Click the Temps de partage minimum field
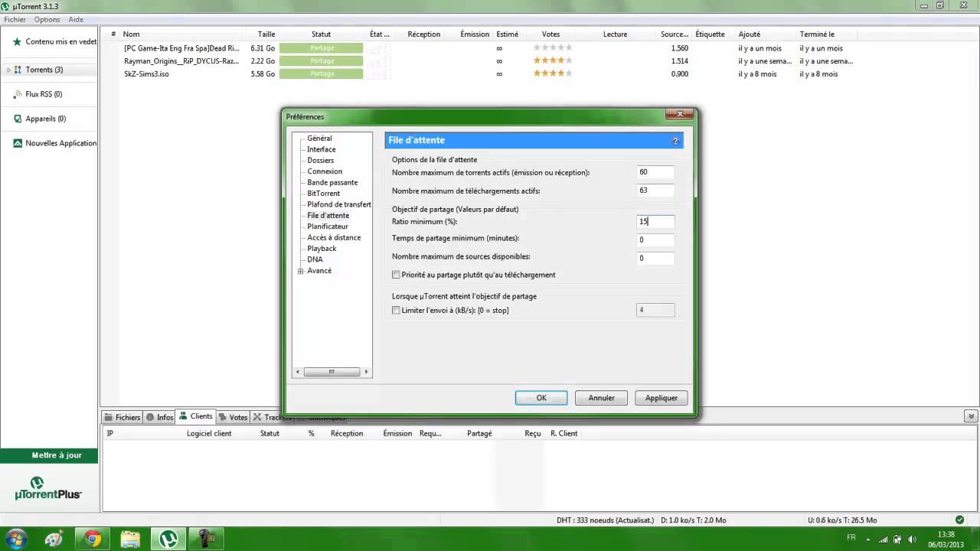The height and width of the screenshot is (551, 980). 655,240
